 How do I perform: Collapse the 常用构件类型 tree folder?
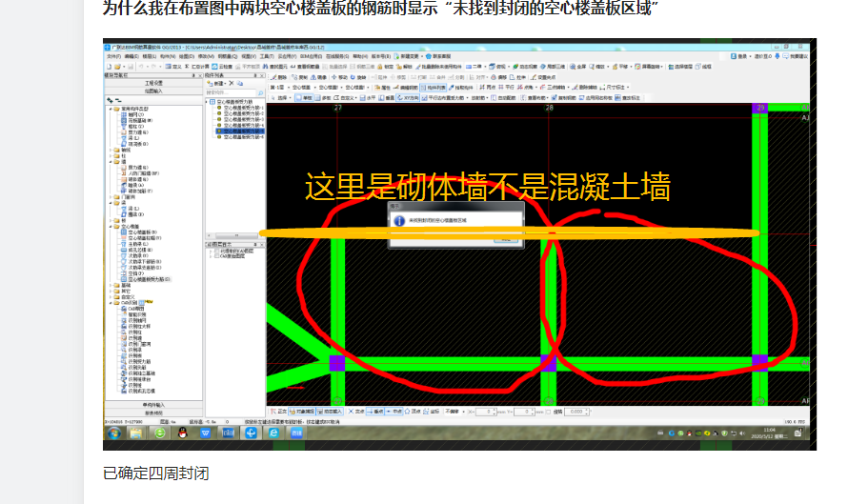111,109
